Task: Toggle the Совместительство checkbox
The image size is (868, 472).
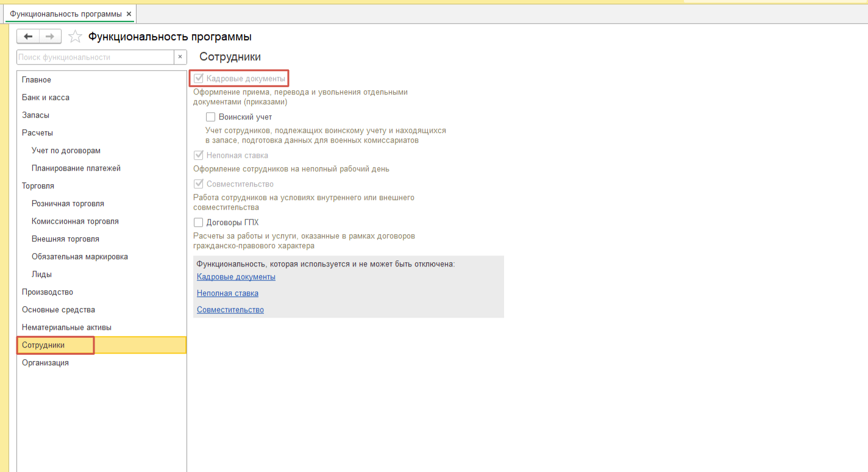Action: (x=198, y=184)
